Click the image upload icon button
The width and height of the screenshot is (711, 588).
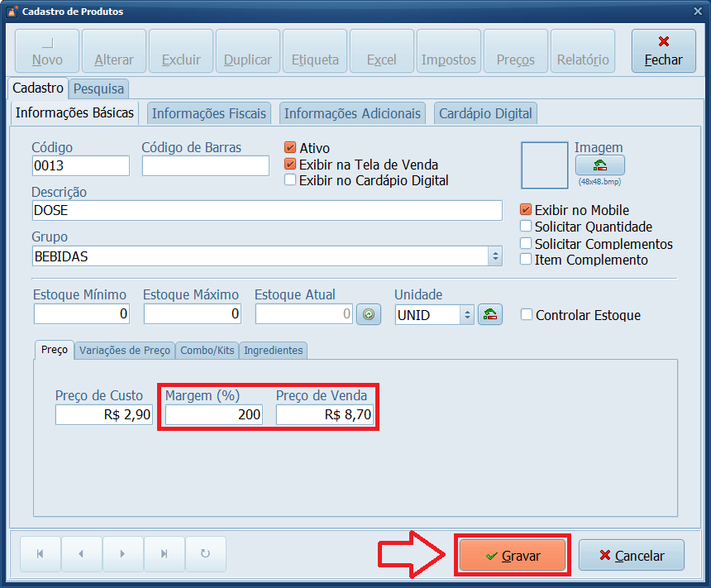[599, 165]
